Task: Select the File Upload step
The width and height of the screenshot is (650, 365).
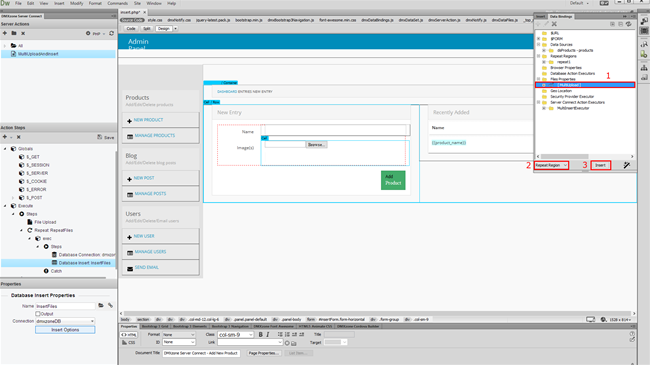Action: point(45,222)
